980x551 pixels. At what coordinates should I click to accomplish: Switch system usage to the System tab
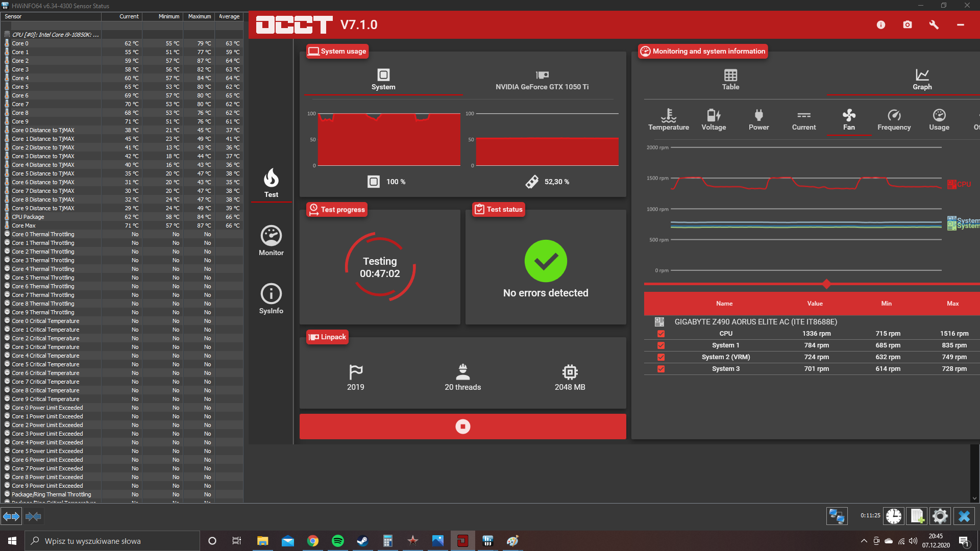(x=383, y=80)
